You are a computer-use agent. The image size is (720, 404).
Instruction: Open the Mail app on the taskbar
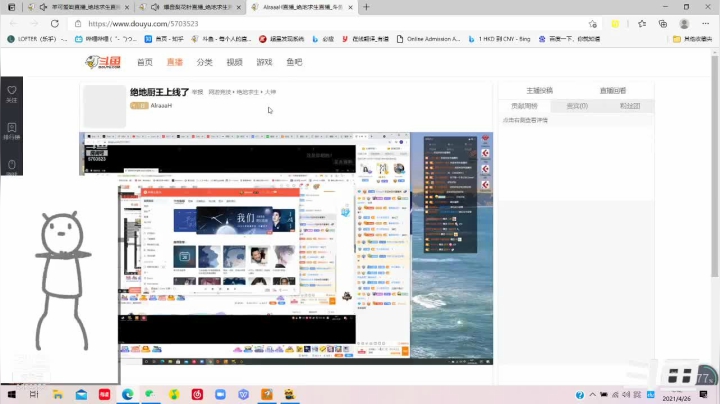[x=81, y=394]
